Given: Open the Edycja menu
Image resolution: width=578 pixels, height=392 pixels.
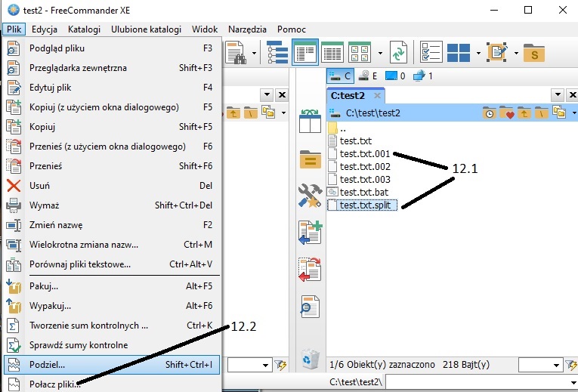Looking at the screenshot, I should click(x=45, y=29).
